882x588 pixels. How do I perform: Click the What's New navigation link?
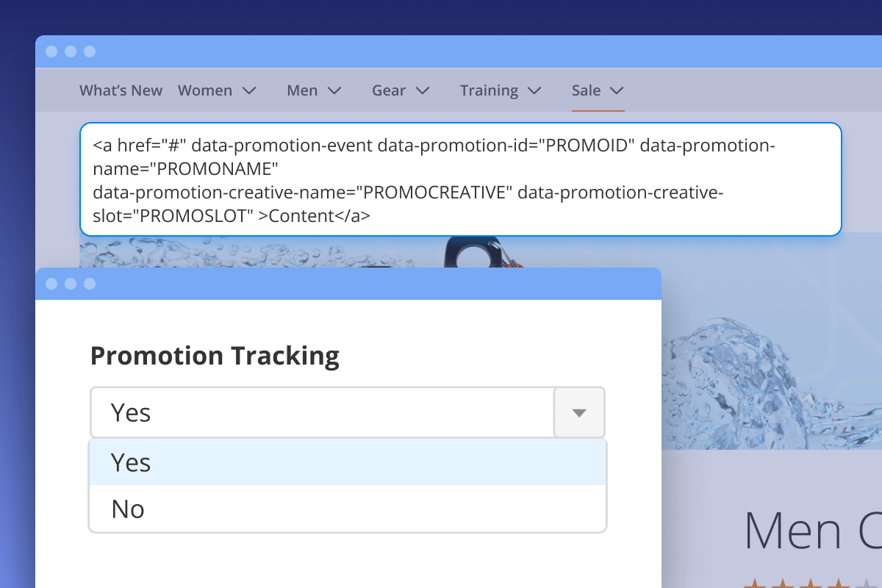tap(121, 90)
